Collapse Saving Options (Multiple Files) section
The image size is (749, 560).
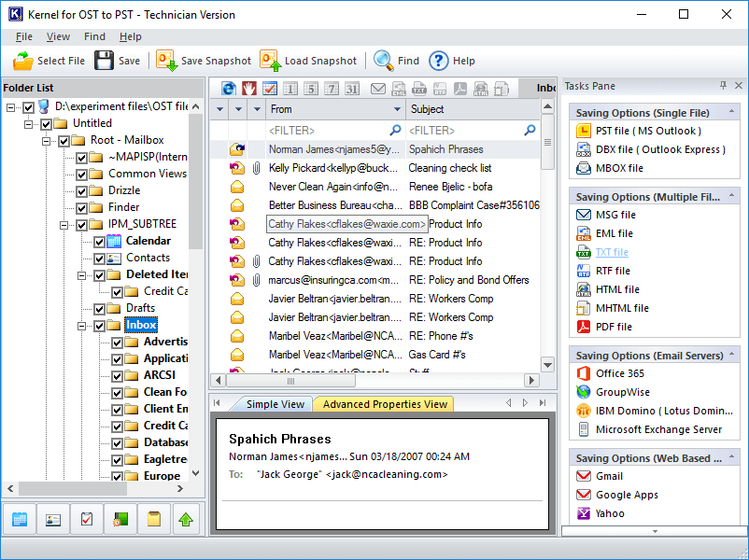point(731,196)
